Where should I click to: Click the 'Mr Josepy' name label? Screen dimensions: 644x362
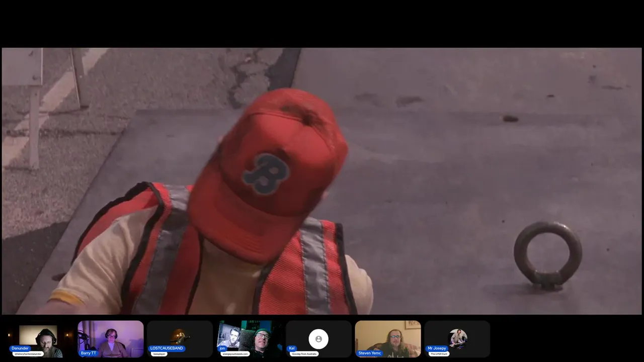[437, 348]
